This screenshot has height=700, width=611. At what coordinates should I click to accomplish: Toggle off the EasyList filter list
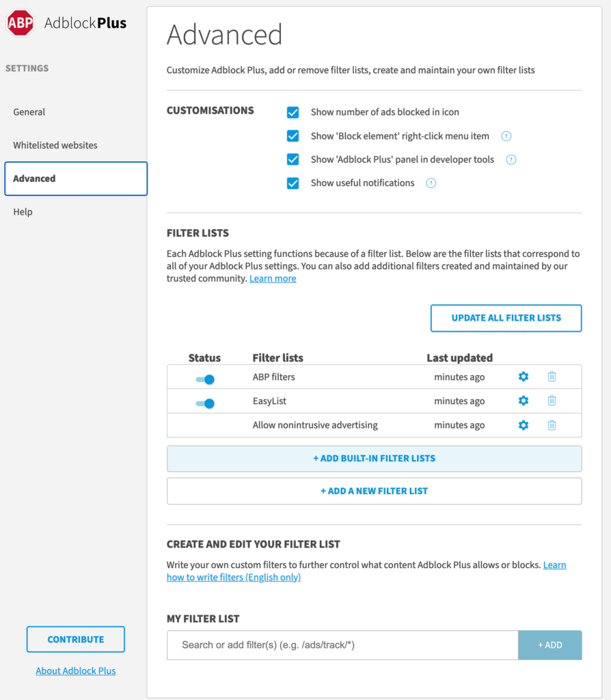(204, 403)
